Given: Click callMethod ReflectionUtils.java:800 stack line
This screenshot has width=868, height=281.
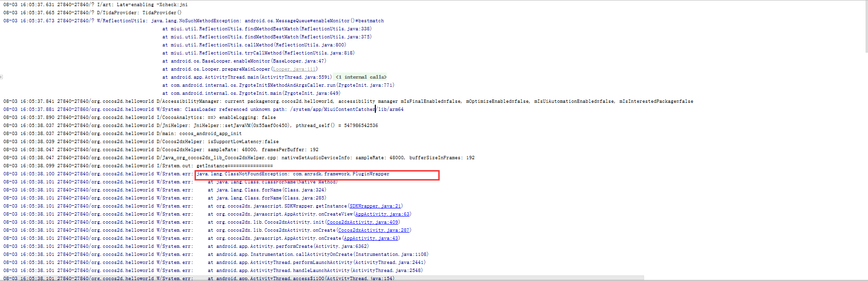Looking at the screenshot, I should point(254,45).
